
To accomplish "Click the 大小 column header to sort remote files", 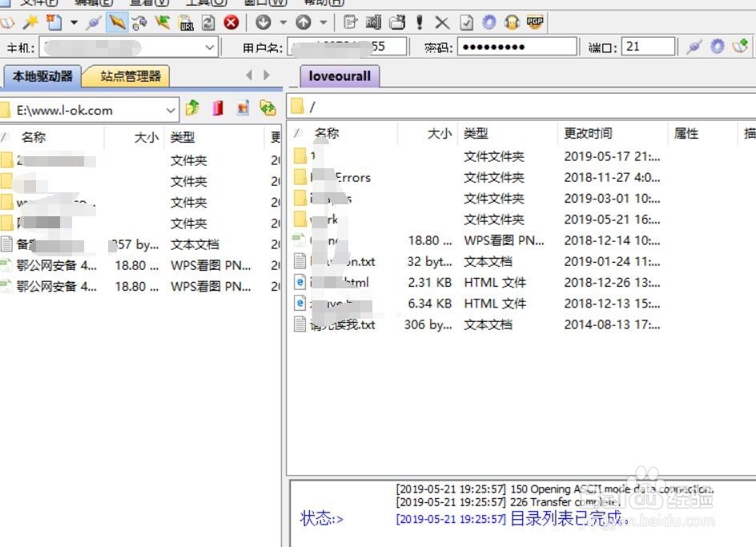I will click(439, 134).
